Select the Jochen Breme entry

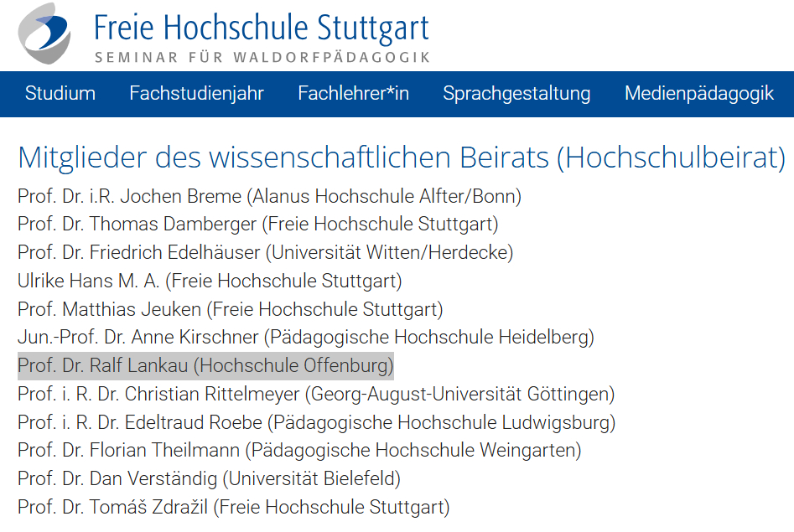pos(269,197)
